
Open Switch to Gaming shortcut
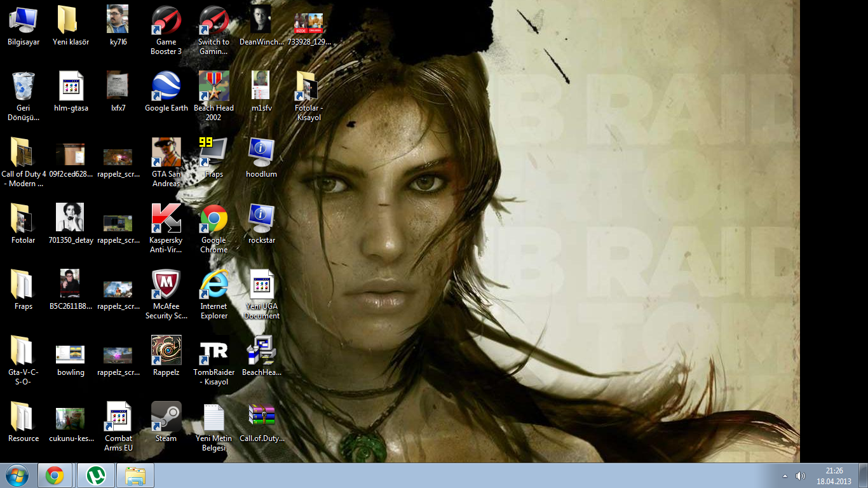click(x=214, y=30)
